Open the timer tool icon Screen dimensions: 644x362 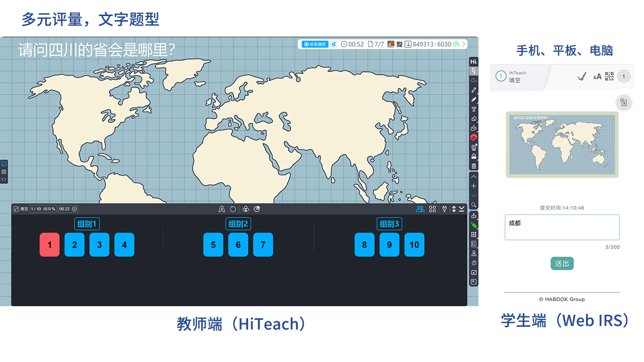tap(473, 263)
